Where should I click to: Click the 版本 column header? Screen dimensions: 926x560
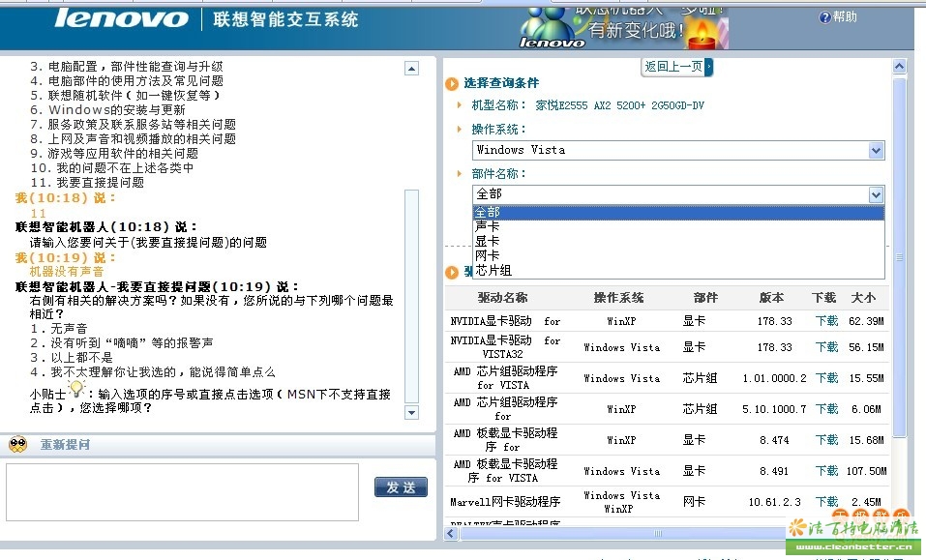point(771,298)
